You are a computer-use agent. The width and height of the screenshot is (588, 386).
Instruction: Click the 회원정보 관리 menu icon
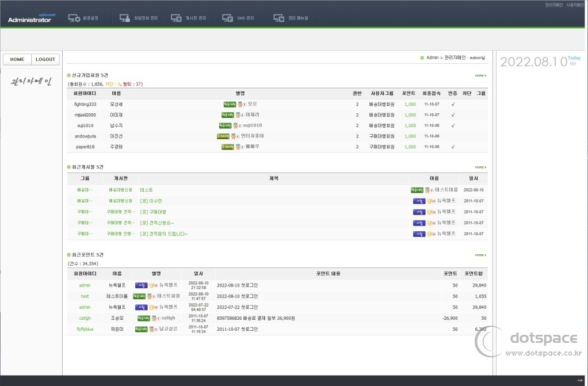coord(125,18)
